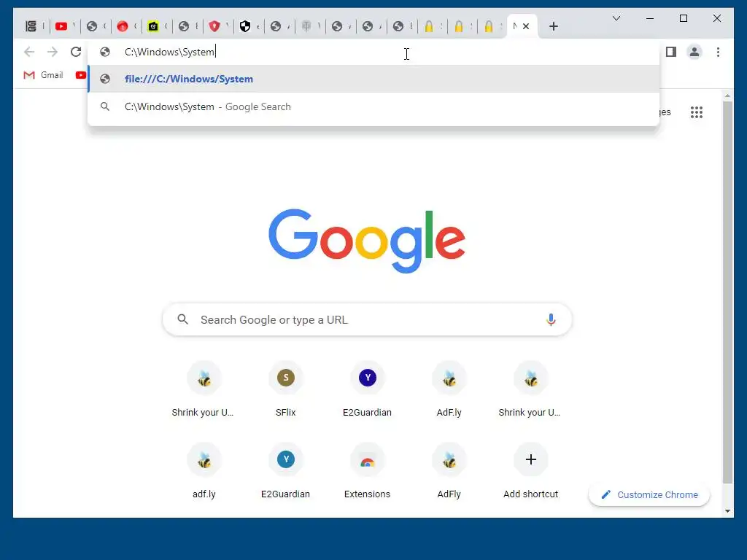Image resolution: width=747 pixels, height=560 pixels.
Task: Minimize the Chrome window
Action: [650, 18]
